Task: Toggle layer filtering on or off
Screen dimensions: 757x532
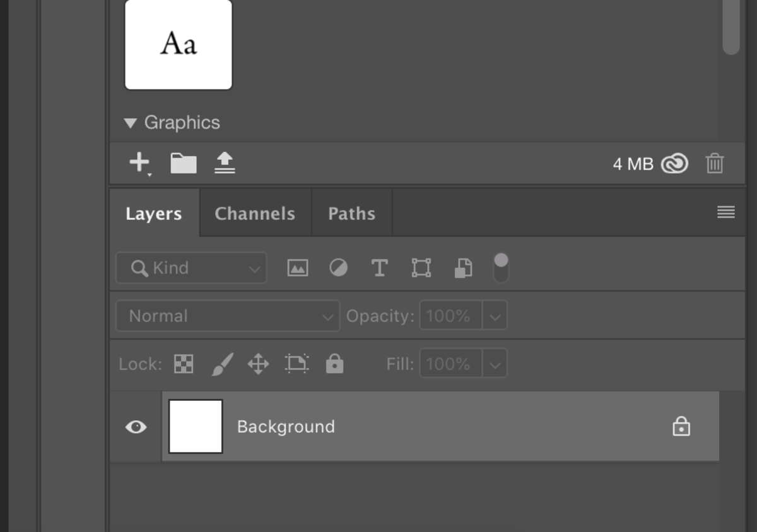Action: 500,267
